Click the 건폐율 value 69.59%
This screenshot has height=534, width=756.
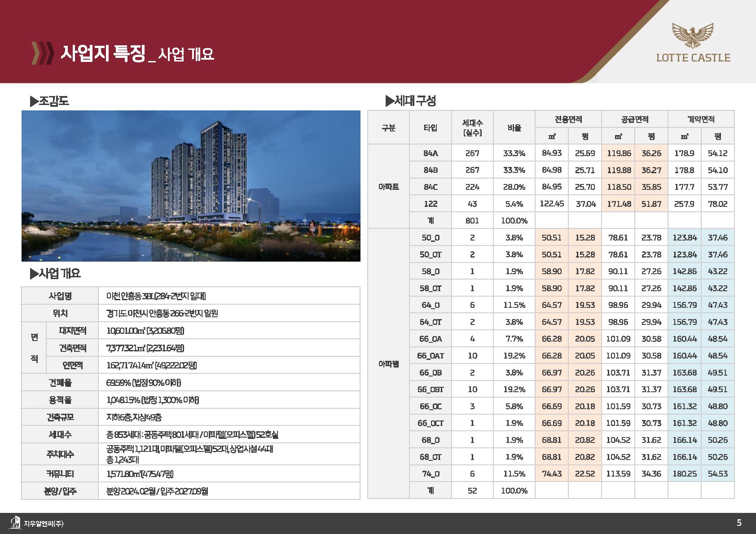[x=144, y=383]
